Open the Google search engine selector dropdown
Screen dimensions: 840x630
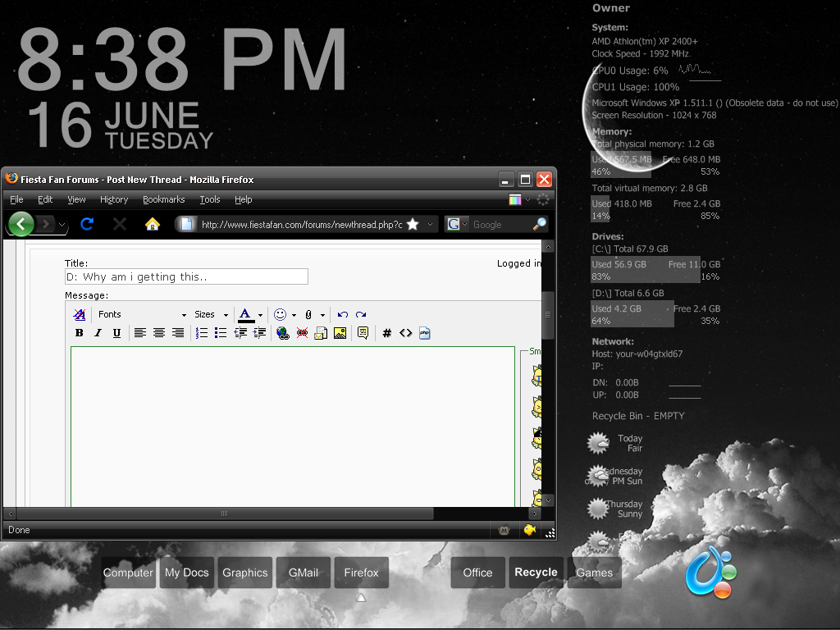[464, 225]
